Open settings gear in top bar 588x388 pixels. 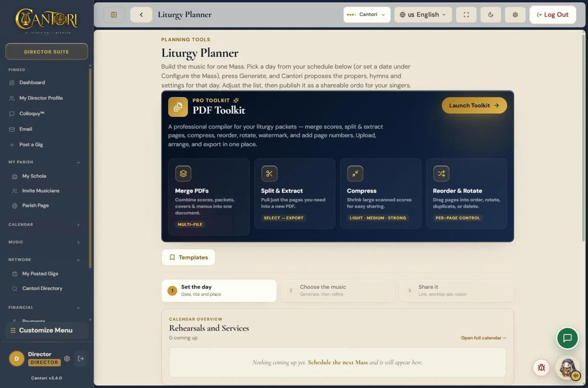[x=515, y=15]
